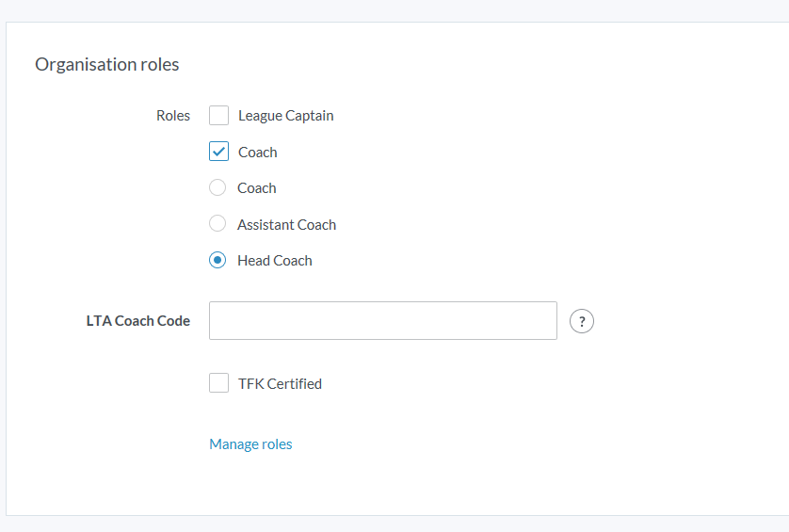Tick the League Captain checkbox
Image resolution: width=789 pixels, height=532 pixels.
coord(218,116)
